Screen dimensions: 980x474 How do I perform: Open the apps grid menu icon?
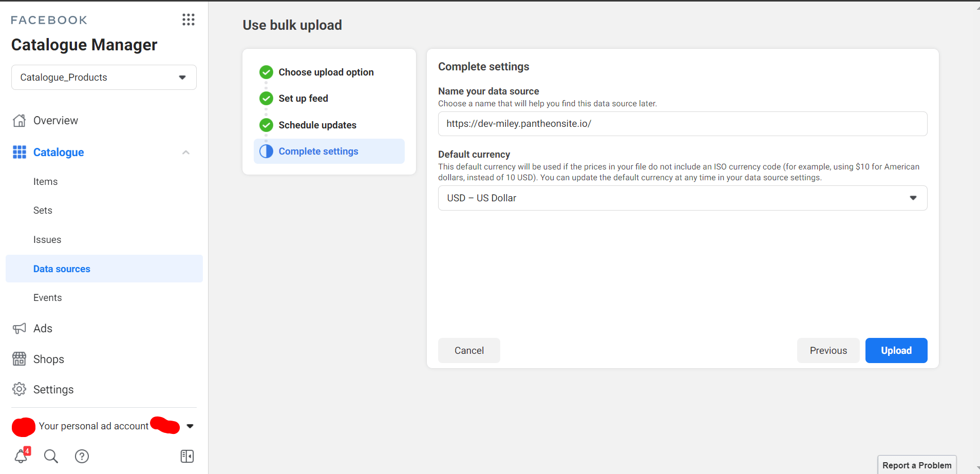189,20
